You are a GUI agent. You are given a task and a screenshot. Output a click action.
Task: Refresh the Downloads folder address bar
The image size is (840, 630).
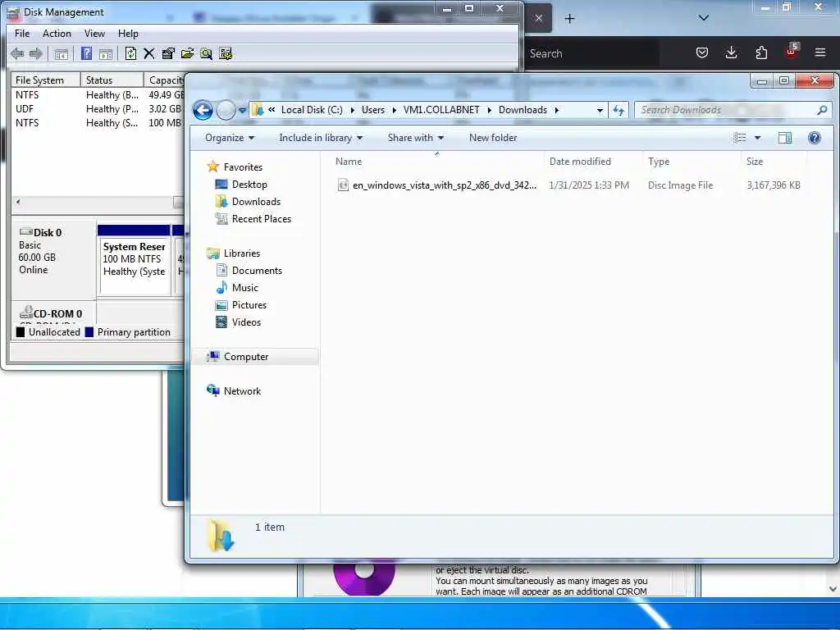pos(619,110)
